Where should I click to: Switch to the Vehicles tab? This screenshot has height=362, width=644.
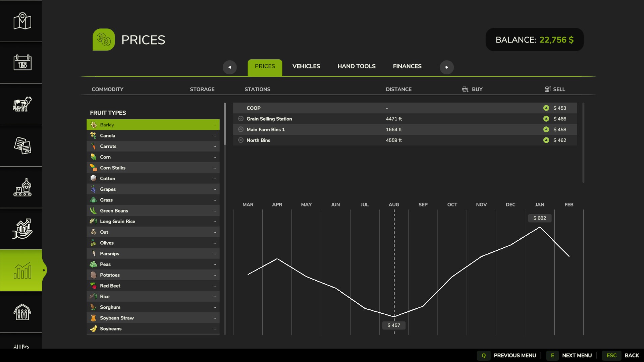point(306,66)
